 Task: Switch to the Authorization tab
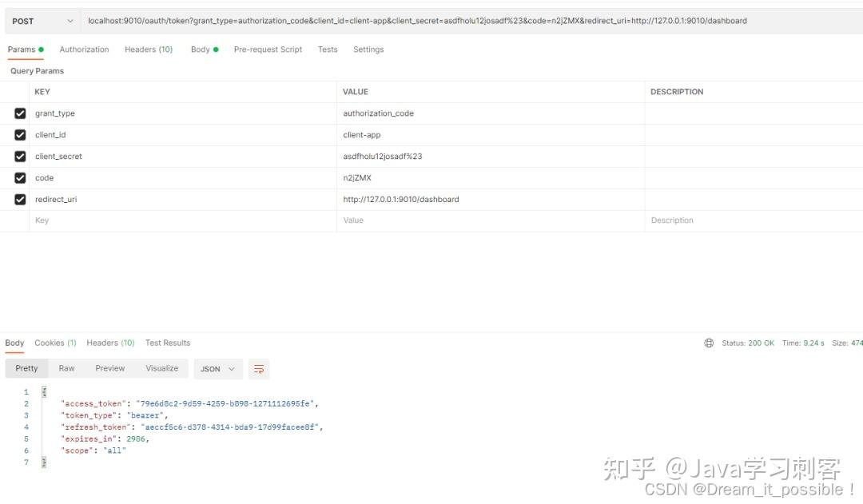83,49
